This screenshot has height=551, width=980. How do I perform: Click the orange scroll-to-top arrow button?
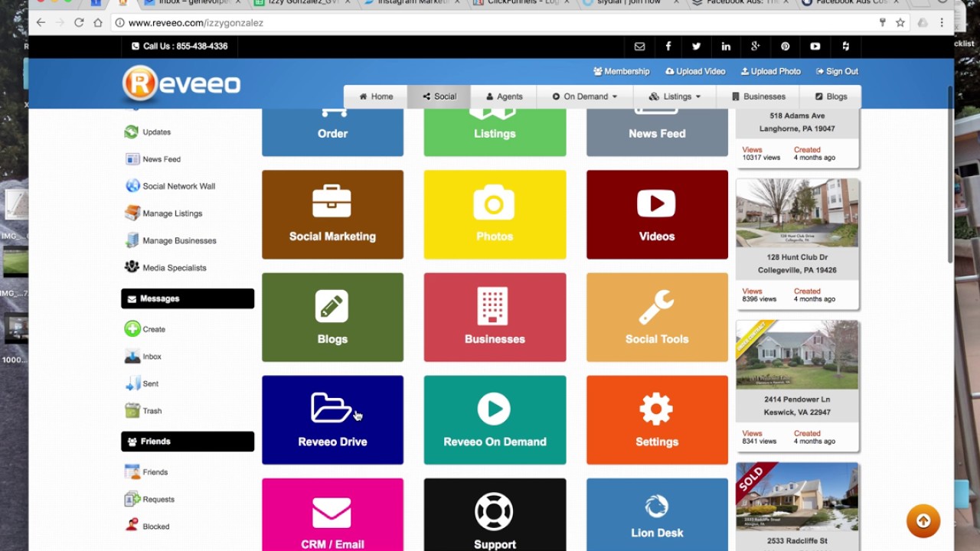coord(923,521)
